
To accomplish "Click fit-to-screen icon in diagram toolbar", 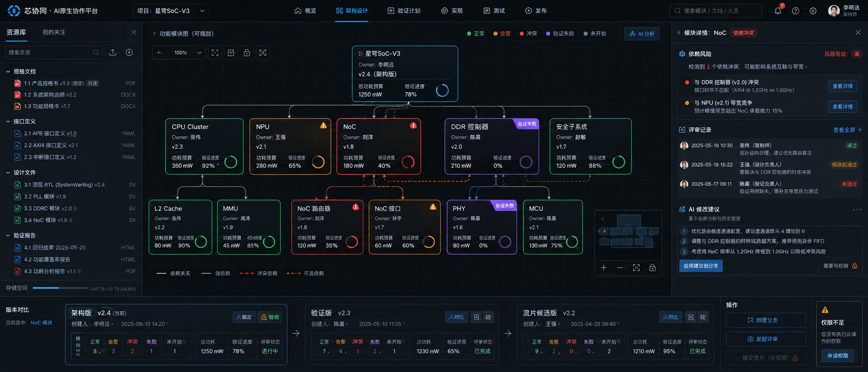I will (x=215, y=53).
